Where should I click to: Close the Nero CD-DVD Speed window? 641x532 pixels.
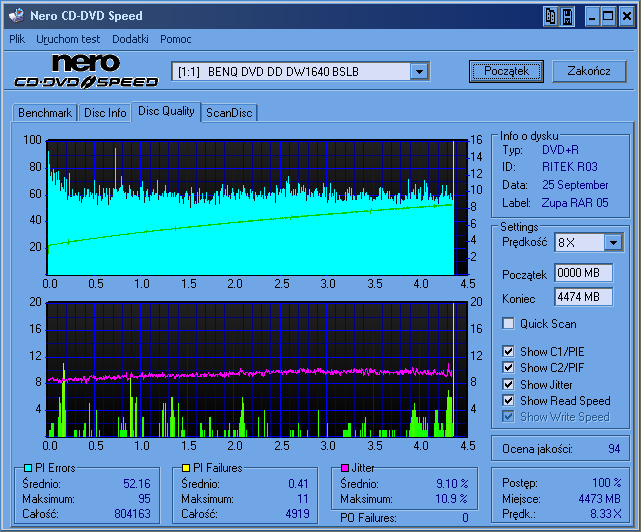coord(627,17)
